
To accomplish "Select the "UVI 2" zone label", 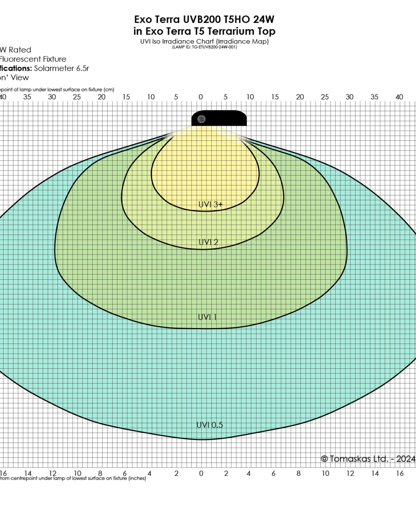I will tap(208, 242).
